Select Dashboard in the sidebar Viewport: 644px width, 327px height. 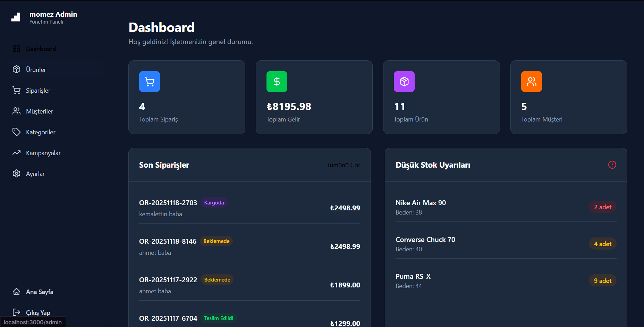point(41,49)
